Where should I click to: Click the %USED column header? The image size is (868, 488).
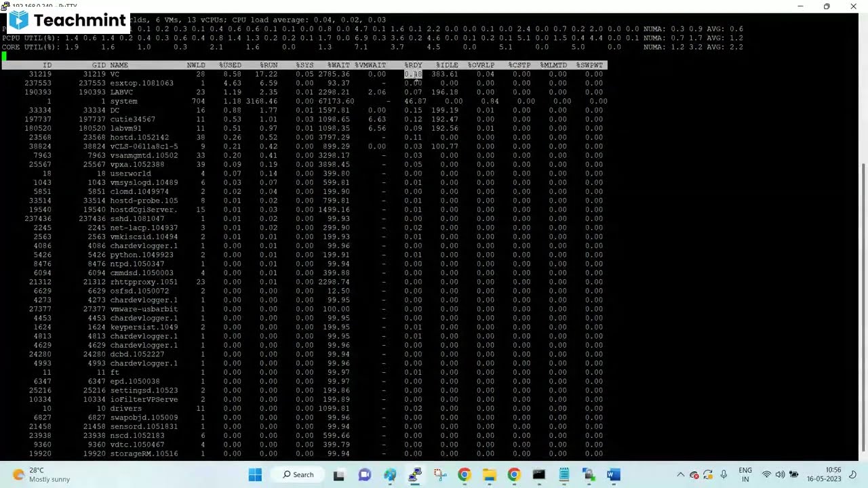click(x=230, y=65)
